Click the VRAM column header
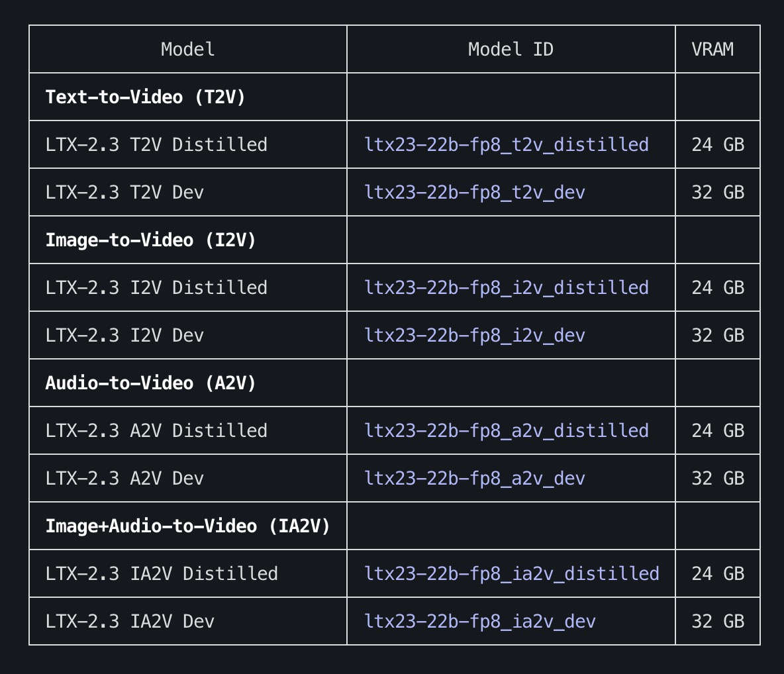Viewport: 784px width, 674px height. 712,49
